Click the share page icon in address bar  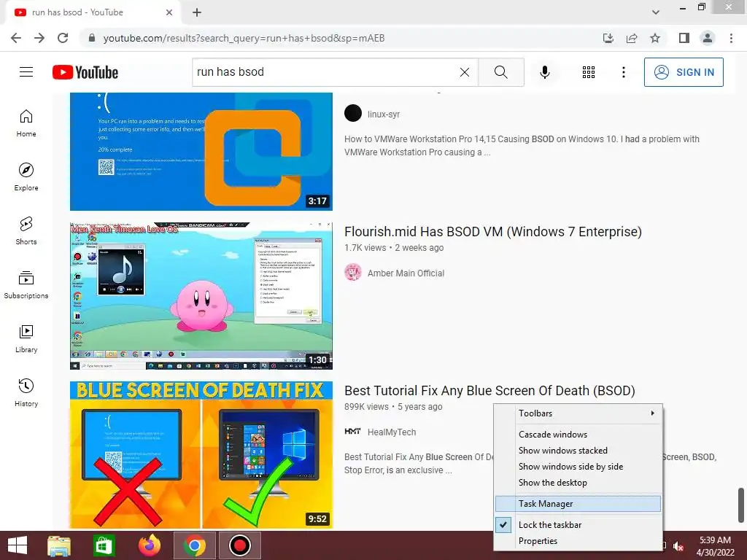pyautogui.click(x=632, y=38)
